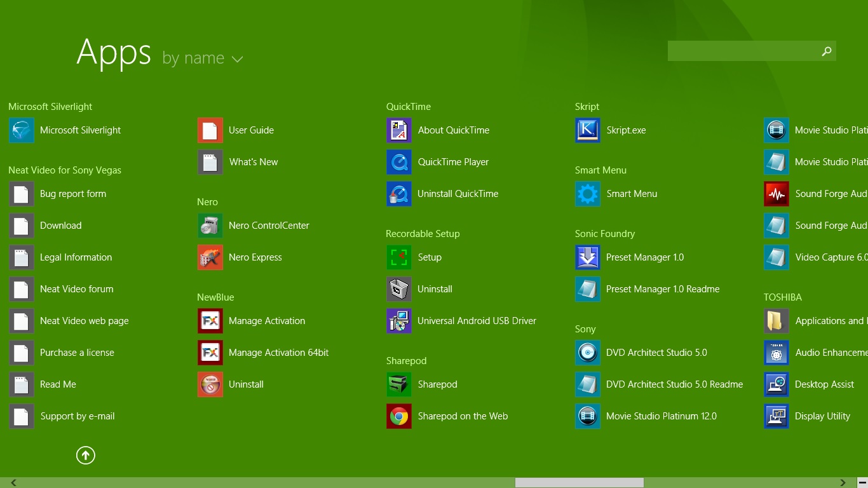The width and height of the screenshot is (868, 488).
Task: Launch QuickTime Player icon
Action: coord(399,162)
